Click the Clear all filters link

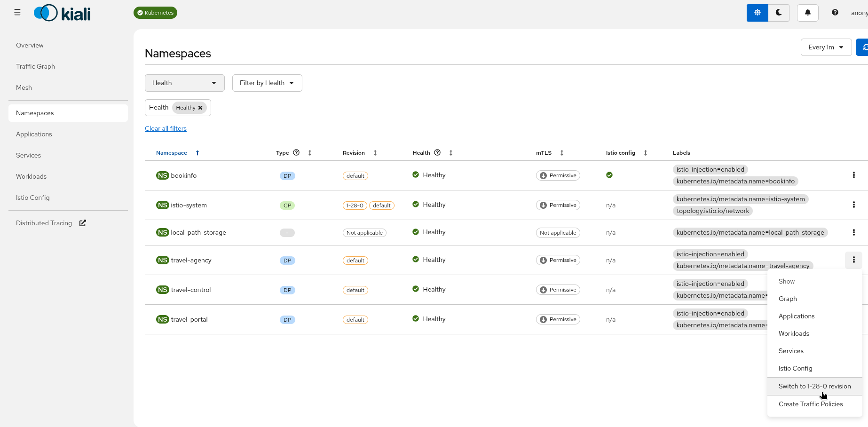[x=166, y=128]
